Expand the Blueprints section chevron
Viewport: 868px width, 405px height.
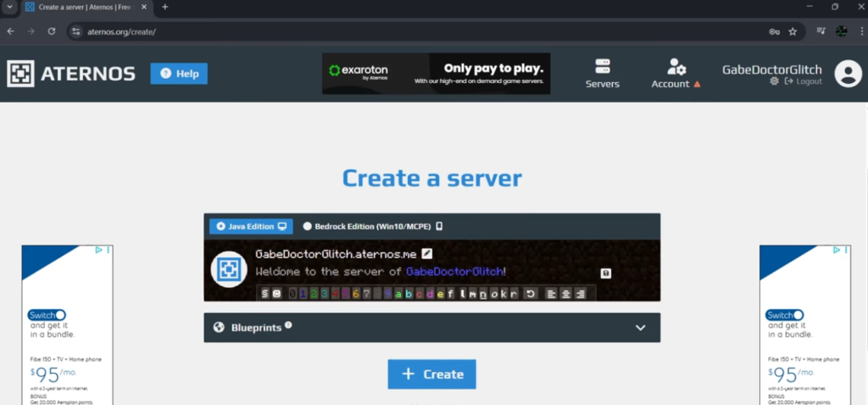[x=641, y=328]
